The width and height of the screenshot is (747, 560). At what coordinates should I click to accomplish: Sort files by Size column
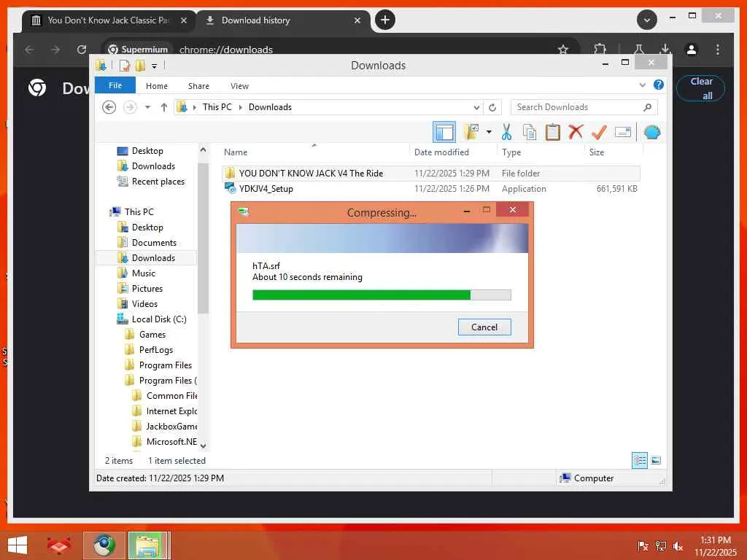coord(597,152)
